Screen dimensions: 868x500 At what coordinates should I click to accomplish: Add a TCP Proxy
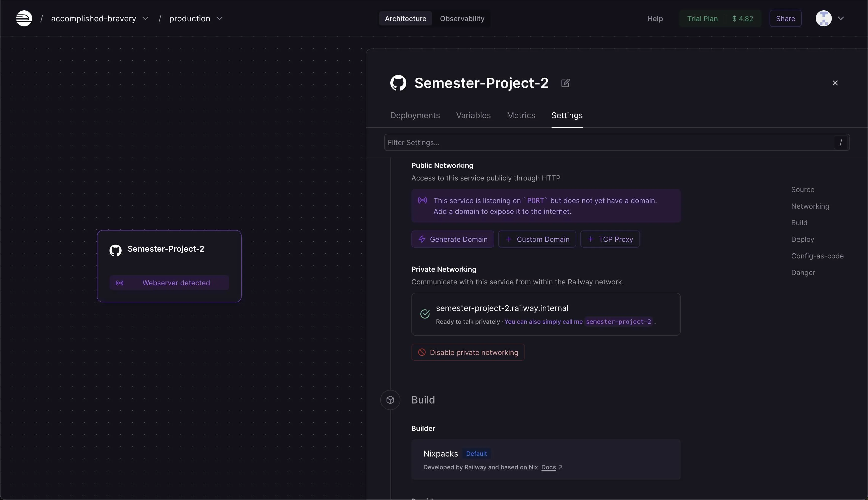610,239
